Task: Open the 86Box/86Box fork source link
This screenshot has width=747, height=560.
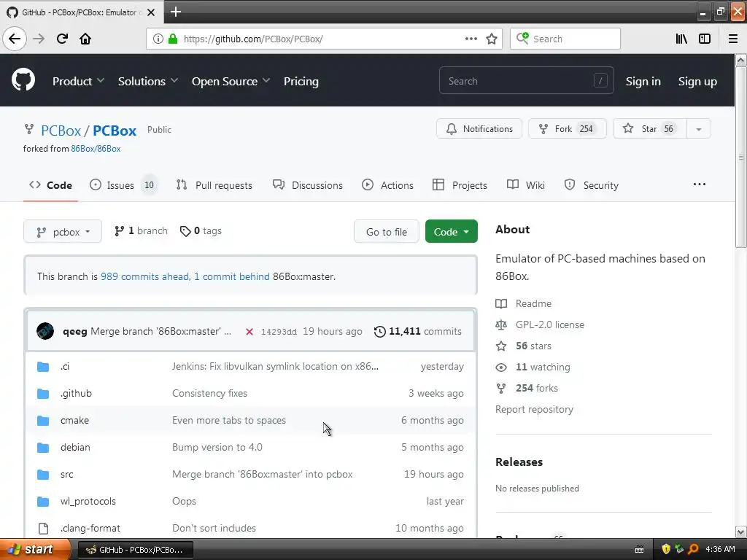Action: pyautogui.click(x=96, y=149)
